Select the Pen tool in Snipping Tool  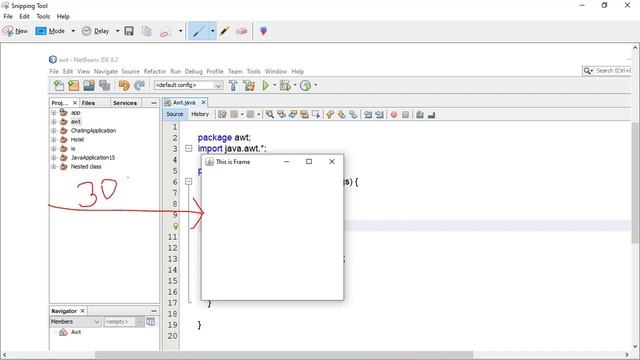click(199, 31)
